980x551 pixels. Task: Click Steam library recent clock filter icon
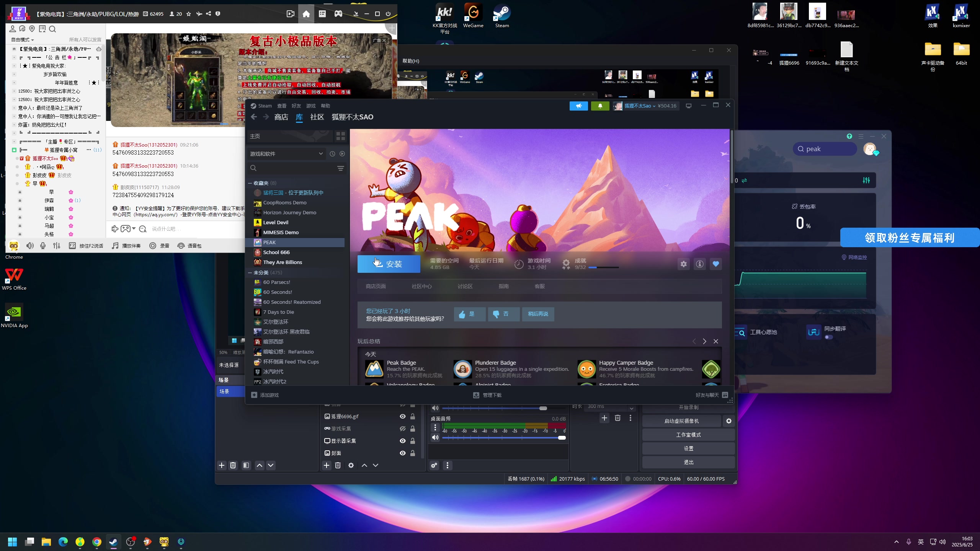click(x=332, y=154)
